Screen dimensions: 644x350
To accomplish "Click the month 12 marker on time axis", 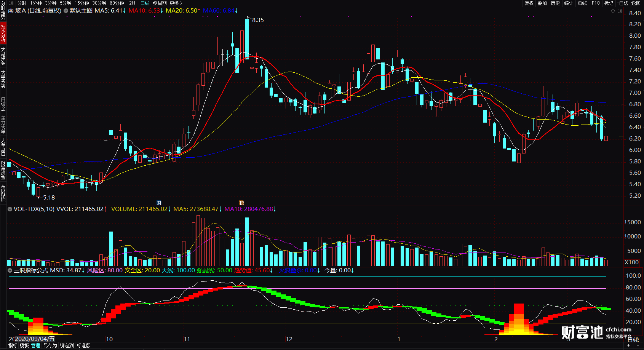I will pyautogui.click(x=289, y=339).
